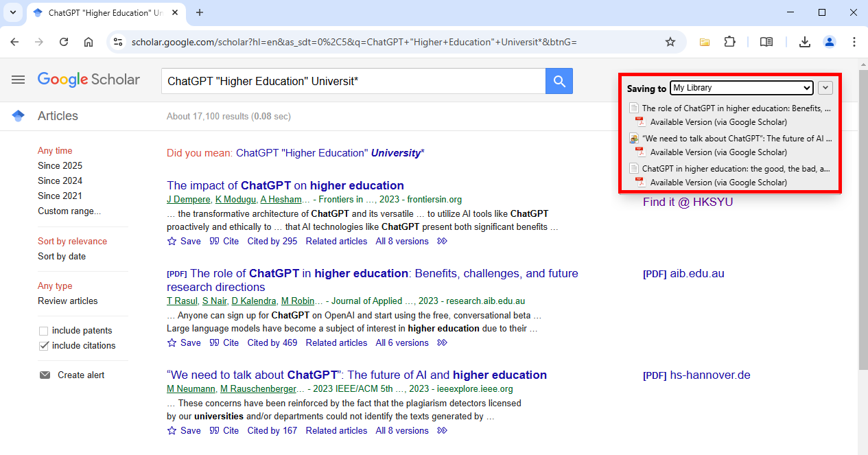The height and width of the screenshot is (455, 868).
Task: Click the blue search magnifier button
Action: tap(559, 82)
